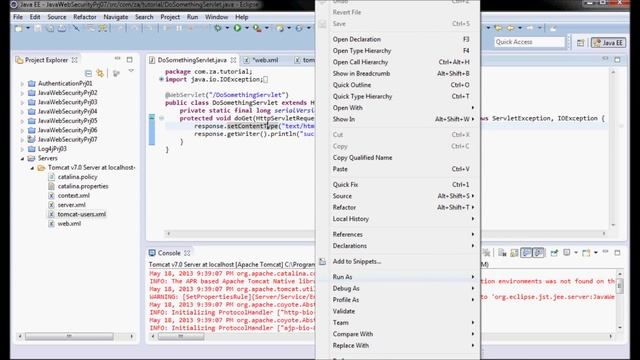Click Console vertical scrollbar thumb
The width and height of the screenshot is (640, 360).
pos(620,285)
